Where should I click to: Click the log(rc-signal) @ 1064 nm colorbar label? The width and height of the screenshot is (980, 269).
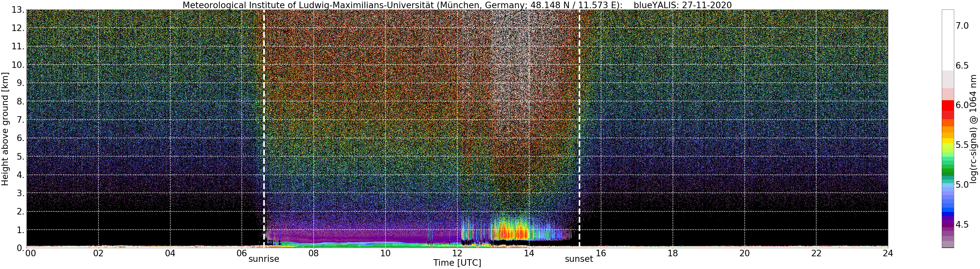pyautogui.click(x=973, y=129)
